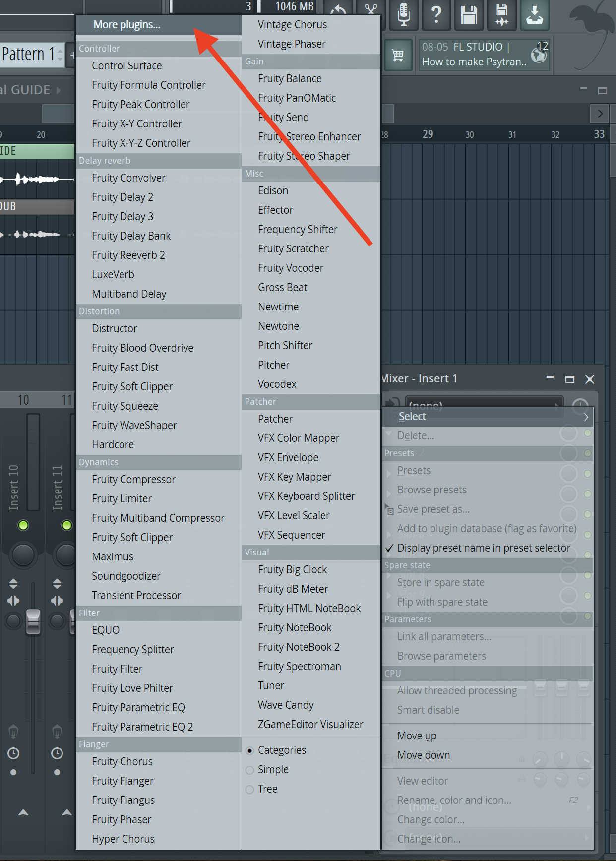The width and height of the screenshot is (616, 861).
Task: Open help via the question mark icon
Action: [436, 14]
